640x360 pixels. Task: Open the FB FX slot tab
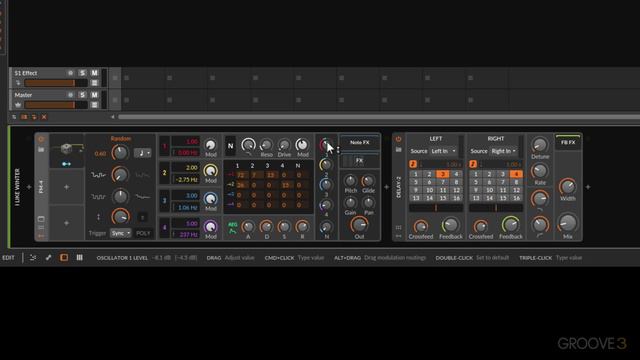click(568, 142)
